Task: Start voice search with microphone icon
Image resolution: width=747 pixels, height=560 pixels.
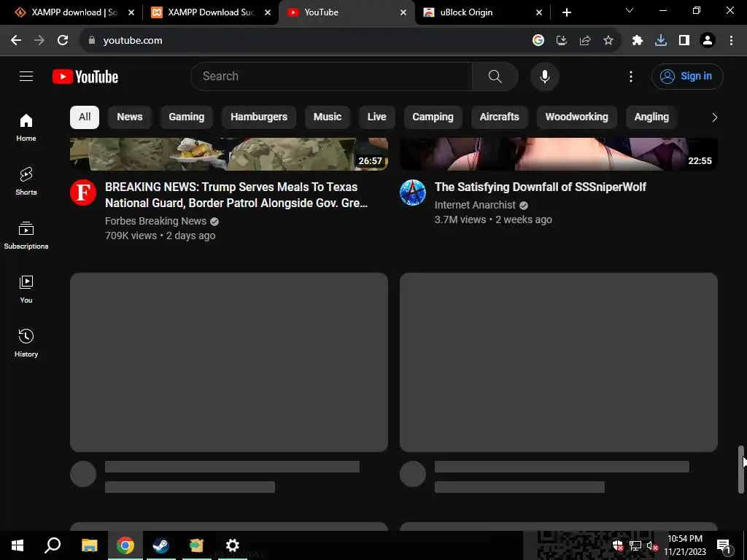Action: pos(544,76)
